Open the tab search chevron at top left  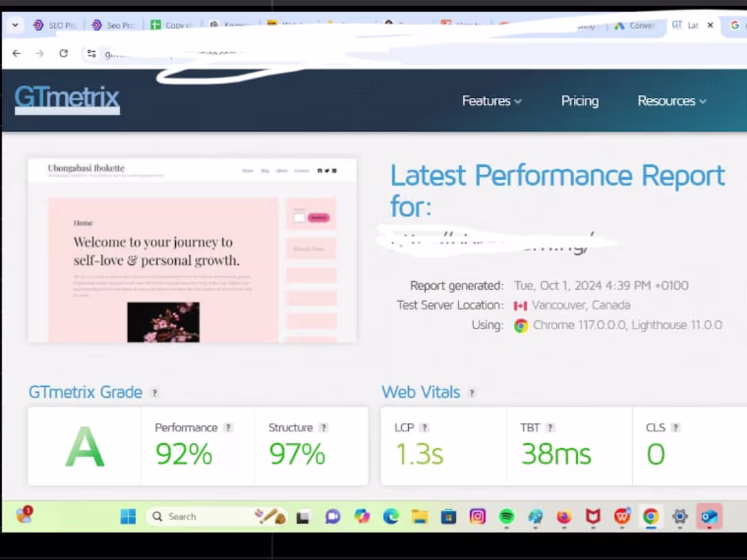[15, 24]
